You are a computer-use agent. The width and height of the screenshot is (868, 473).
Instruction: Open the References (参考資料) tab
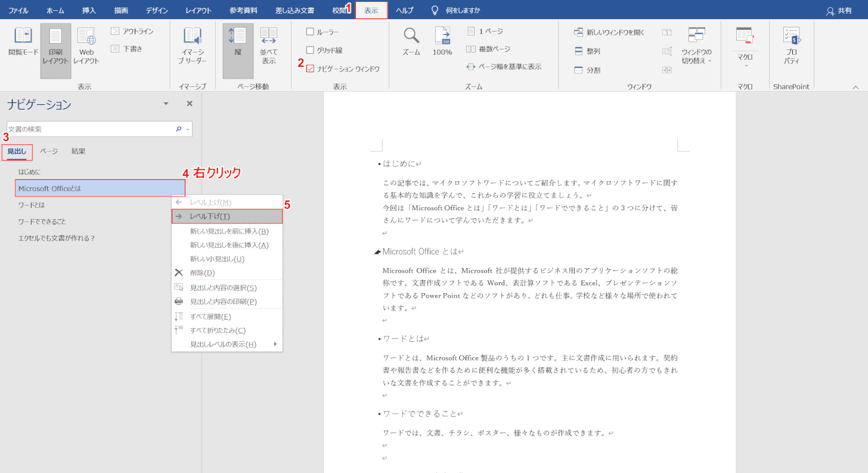243,11
